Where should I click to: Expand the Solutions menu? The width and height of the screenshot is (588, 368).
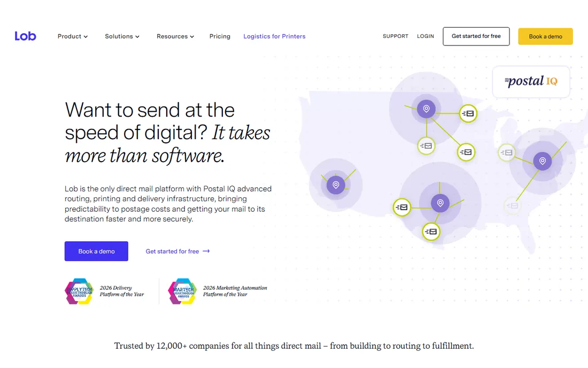tap(122, 36)
